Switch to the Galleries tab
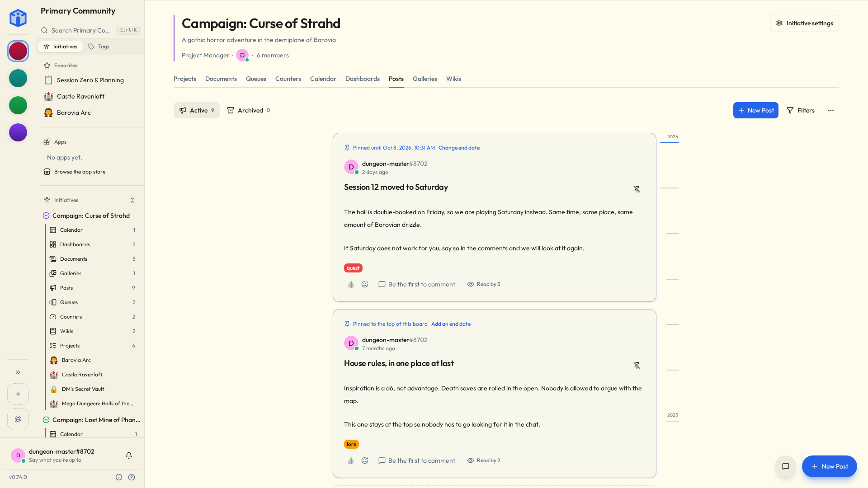Image resolution: width=868 pixels, height=488 pixels. [x=425, y=79]
